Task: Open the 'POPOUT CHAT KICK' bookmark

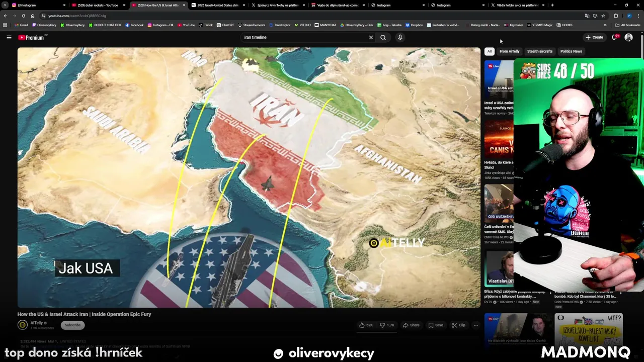Action: tap(105, 25)
